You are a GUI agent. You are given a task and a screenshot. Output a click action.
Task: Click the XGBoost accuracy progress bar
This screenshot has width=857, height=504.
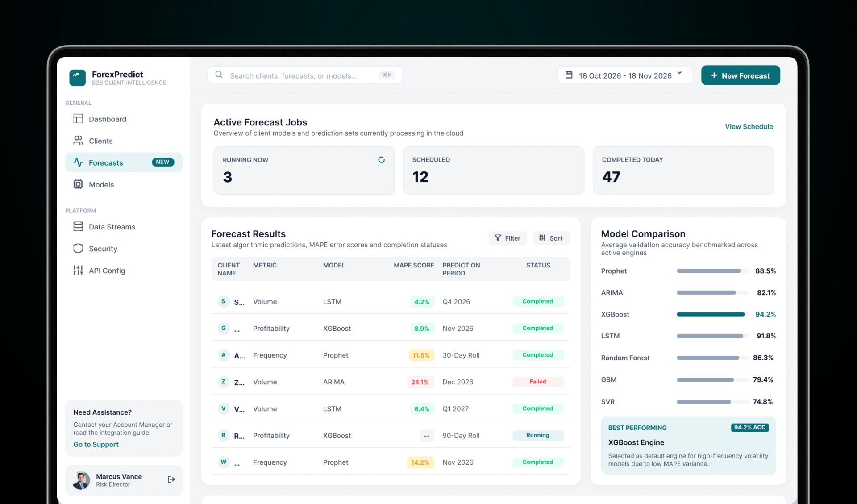click(x=712, y=314)
